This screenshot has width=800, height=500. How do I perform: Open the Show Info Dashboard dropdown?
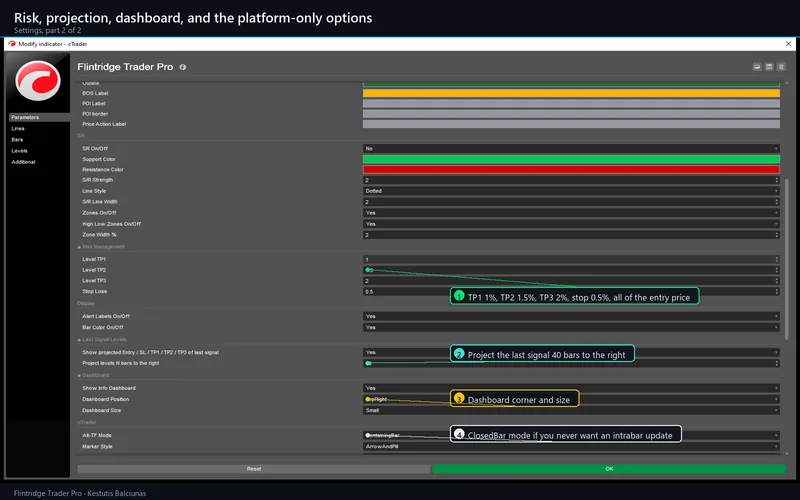pyautogui.click(x=571, y=388)
